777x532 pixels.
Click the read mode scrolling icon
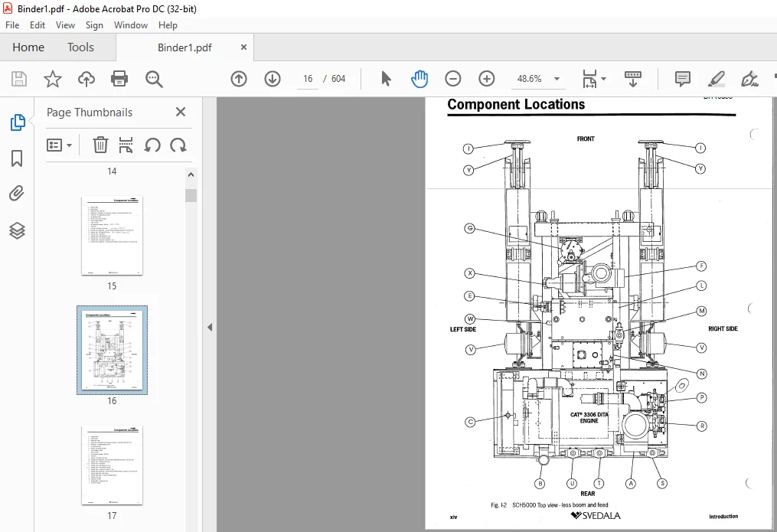[x=633, y=79]
